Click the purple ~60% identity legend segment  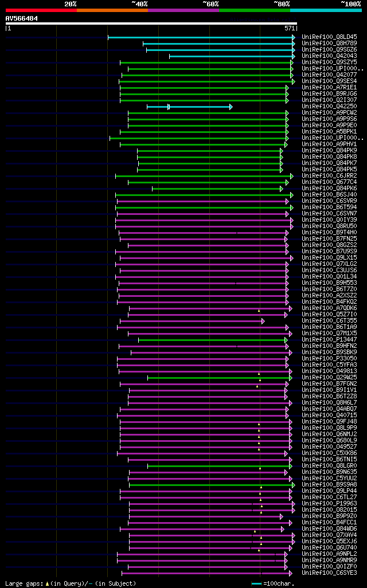pyautogui.click(x=183, y=10)
